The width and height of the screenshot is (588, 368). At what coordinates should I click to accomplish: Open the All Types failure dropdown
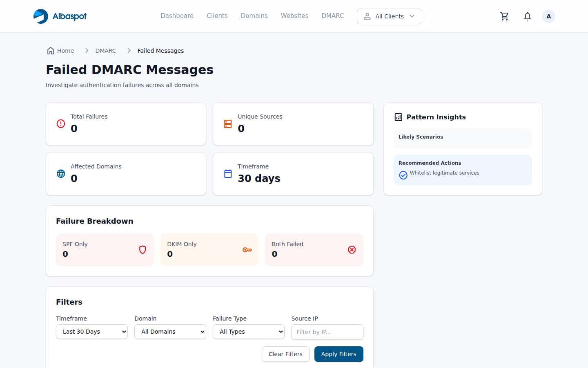click(248, 332)
